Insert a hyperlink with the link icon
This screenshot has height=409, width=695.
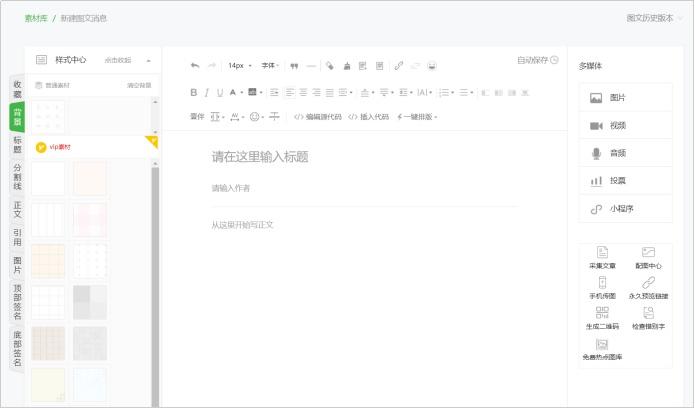(399, 66)
